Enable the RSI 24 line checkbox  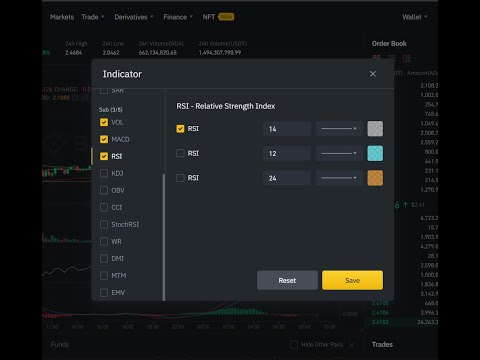[x=180, y=178]
